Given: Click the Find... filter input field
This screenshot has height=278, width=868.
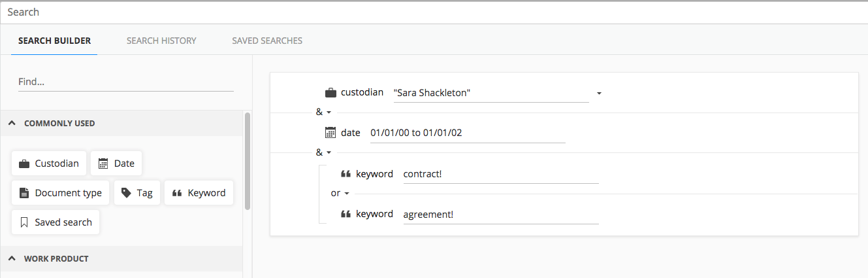Looking at the screenshot, I should tap(125, 82).
